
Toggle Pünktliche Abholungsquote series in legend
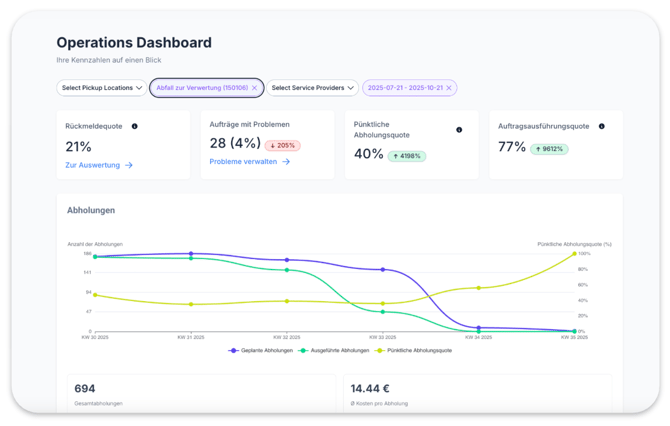(x=413, y=350)
